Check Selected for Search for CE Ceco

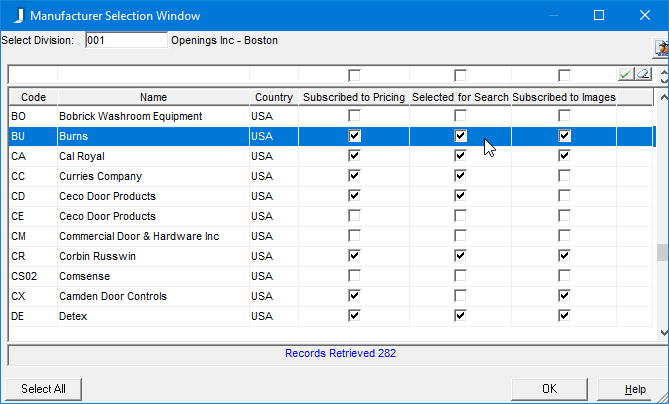pyautogui.click(x=460, y=216)
